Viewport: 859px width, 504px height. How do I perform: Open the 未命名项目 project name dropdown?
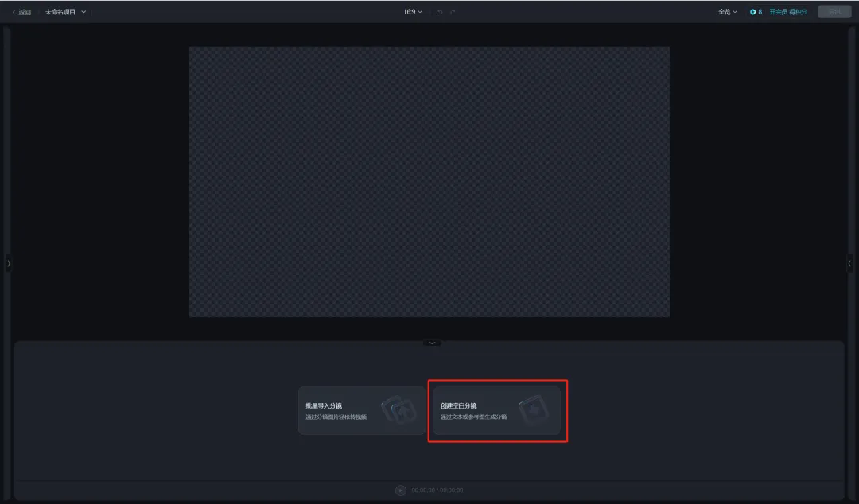pos(65,12)
